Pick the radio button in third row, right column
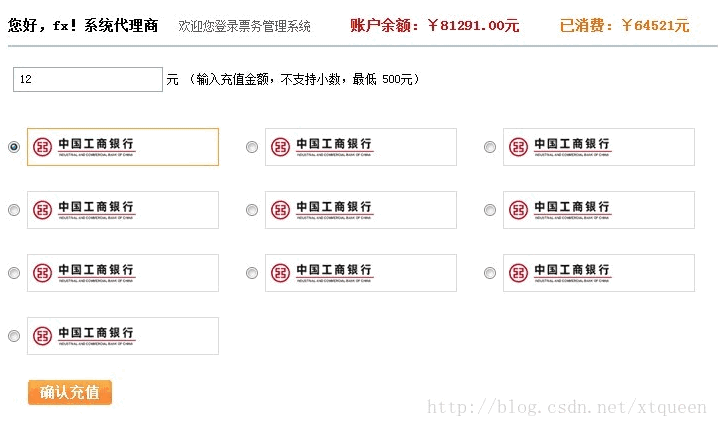Image resolution: width=718 pixels, height=425 pixels. click(490, 273)
